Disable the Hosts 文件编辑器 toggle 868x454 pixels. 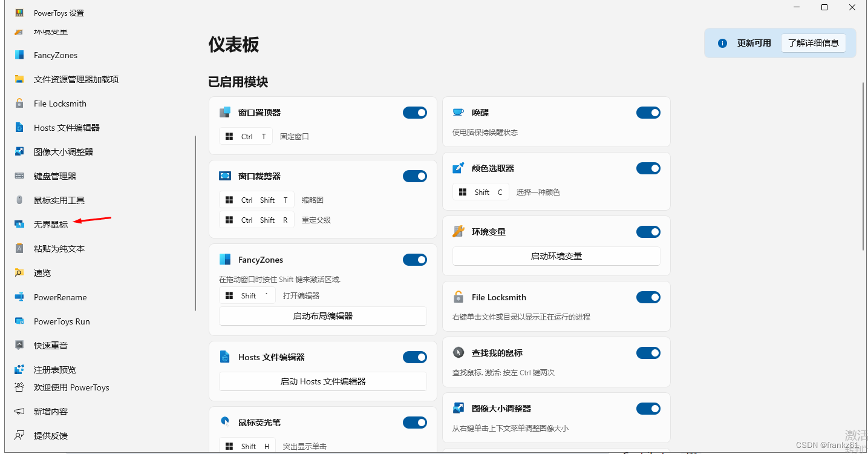[x=415, y=357]
